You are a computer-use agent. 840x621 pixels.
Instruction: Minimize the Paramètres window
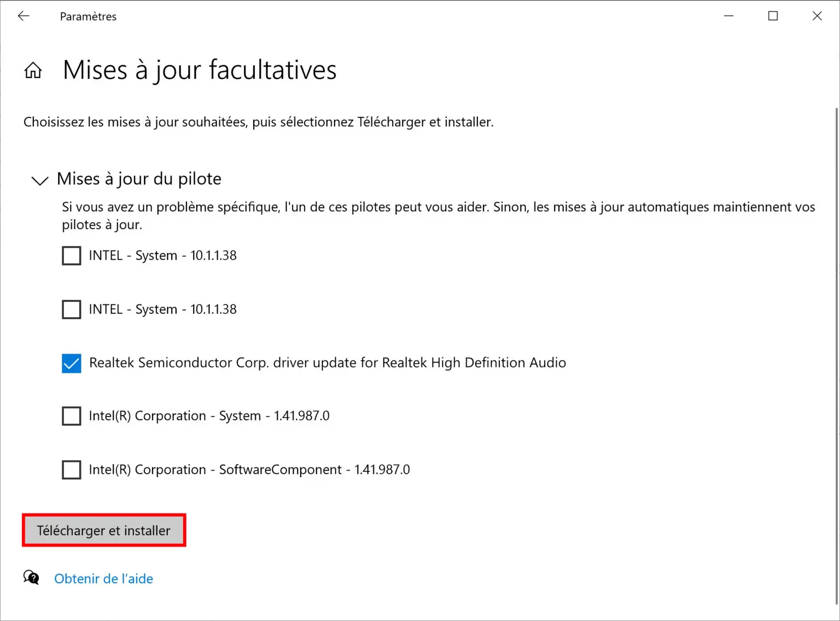pos(728,16)
